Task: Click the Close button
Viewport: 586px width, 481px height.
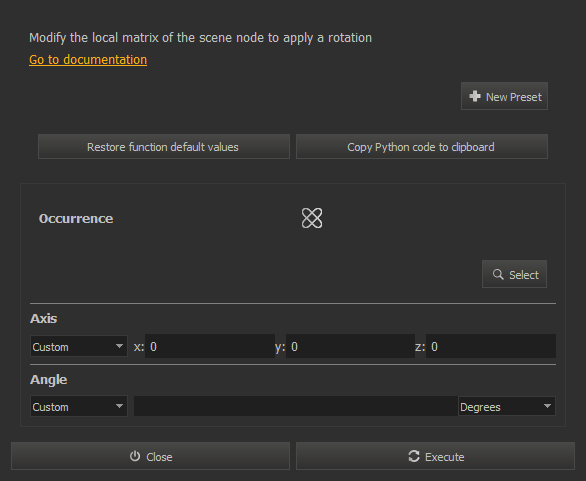Action: coord(150,456)
